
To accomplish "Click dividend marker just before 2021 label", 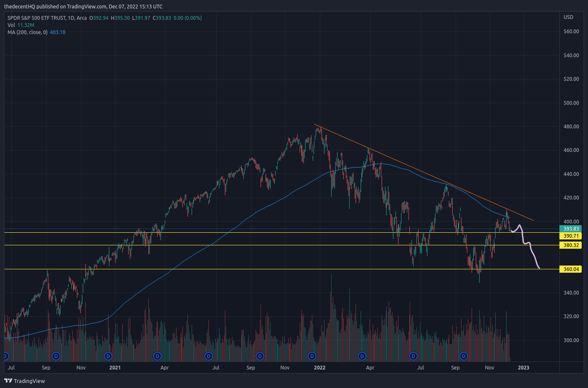I will tap(108, 356).
